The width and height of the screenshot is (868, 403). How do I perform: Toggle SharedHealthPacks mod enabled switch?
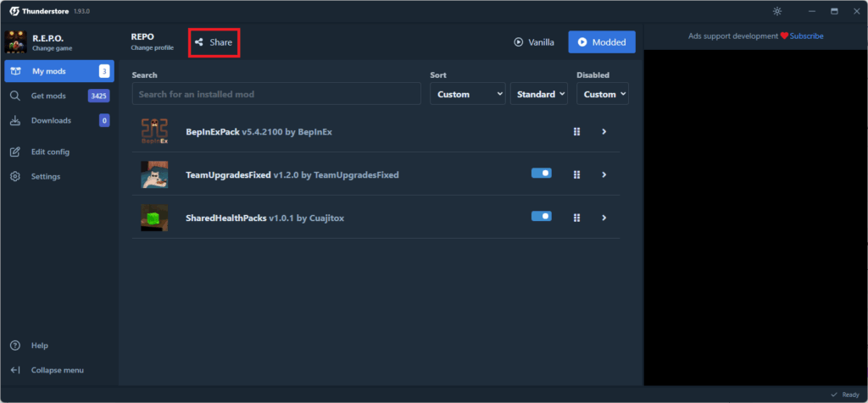tap(542, 216)
